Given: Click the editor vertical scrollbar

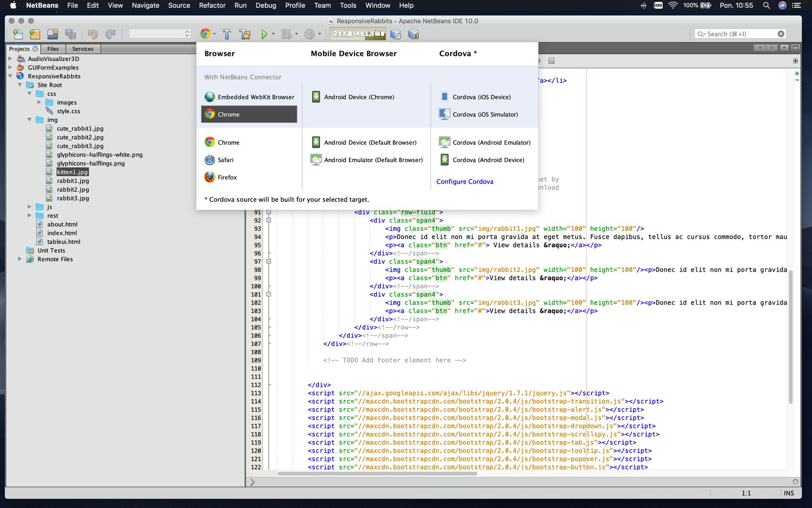Looking at the screenshot, I should (791, 336).
